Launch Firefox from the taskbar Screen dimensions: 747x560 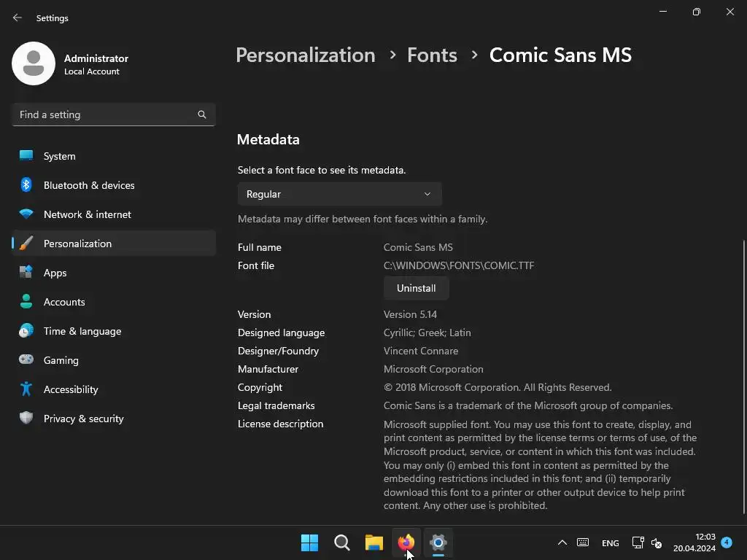(406, 542)
